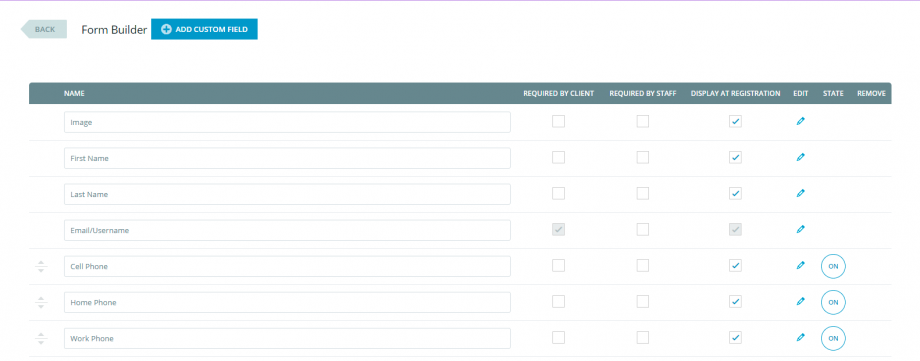Uncheck Display at Registration for Image
The width and height of the screenshot is (920, 361).
click(735, 122)
